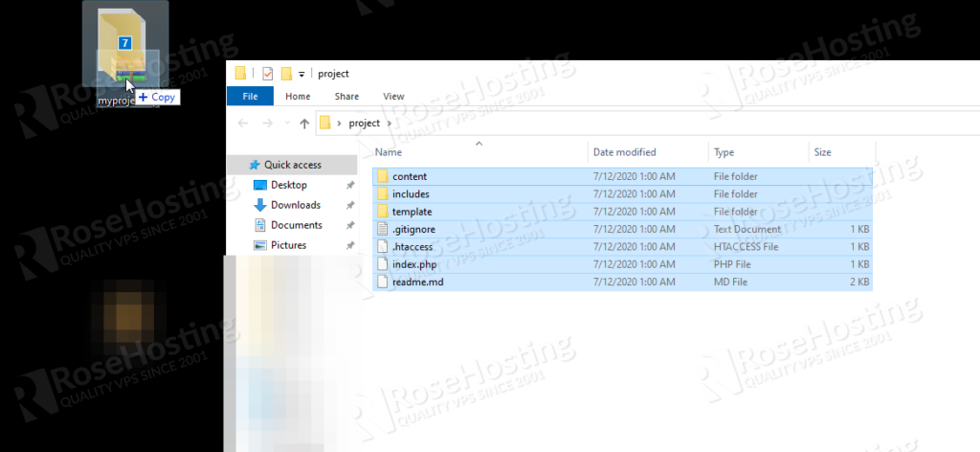Open the Share ribbon tab
Viewport: 980px width, 452px height.
(x=346, y=97)
